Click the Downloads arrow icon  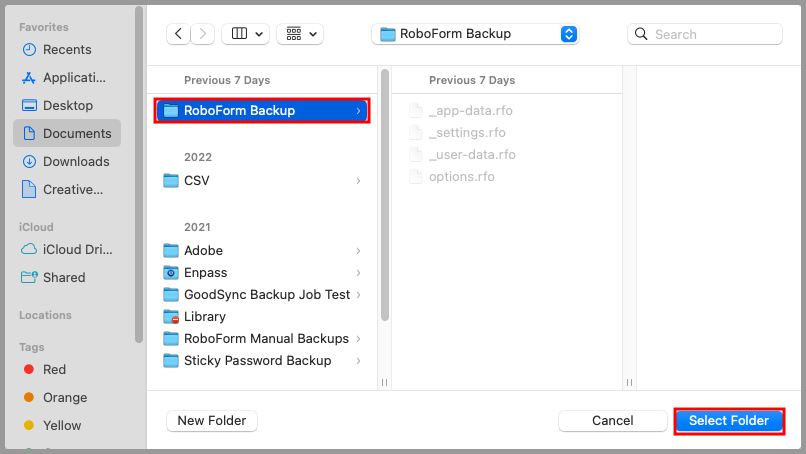point(29,161)
